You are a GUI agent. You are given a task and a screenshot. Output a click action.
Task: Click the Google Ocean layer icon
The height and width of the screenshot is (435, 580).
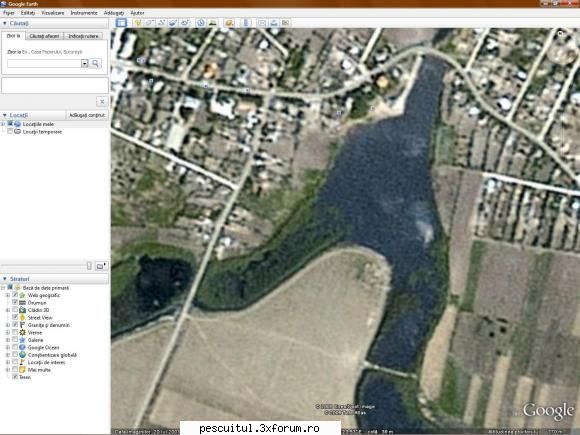click(22, 347)
